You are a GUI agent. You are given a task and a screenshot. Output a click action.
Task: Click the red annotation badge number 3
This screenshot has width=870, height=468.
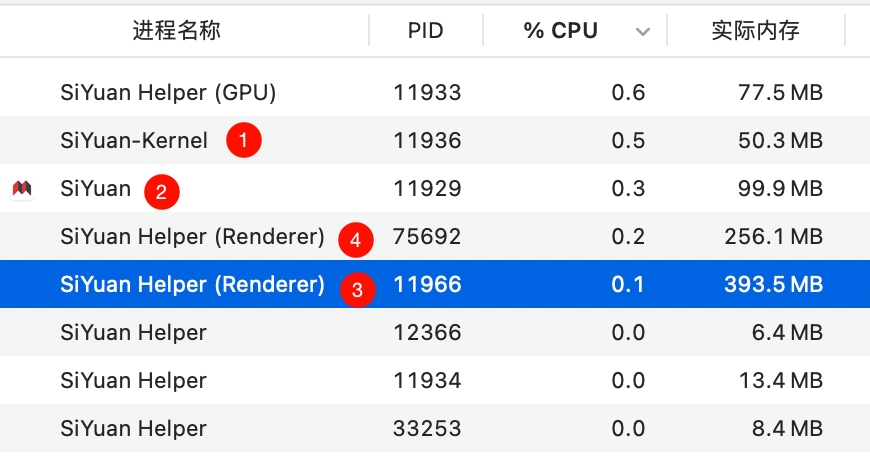coord(357,290)
